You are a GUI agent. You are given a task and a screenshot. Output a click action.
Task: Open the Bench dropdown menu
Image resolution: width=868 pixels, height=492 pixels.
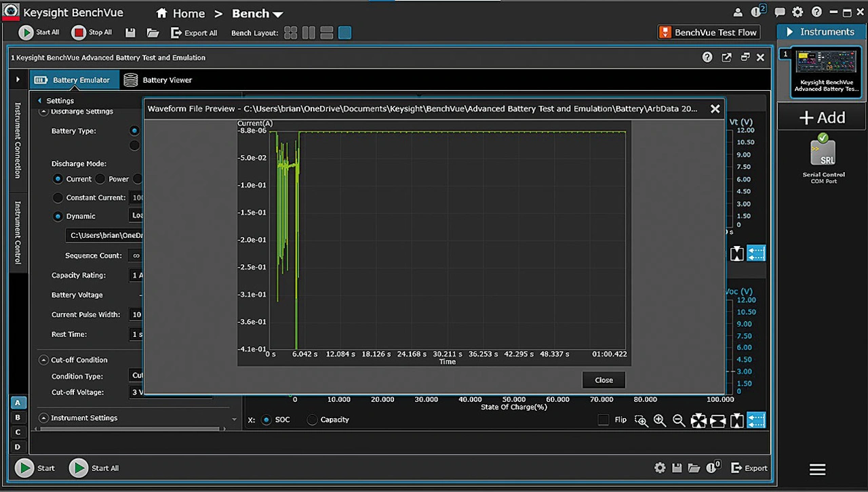point(258,14)
